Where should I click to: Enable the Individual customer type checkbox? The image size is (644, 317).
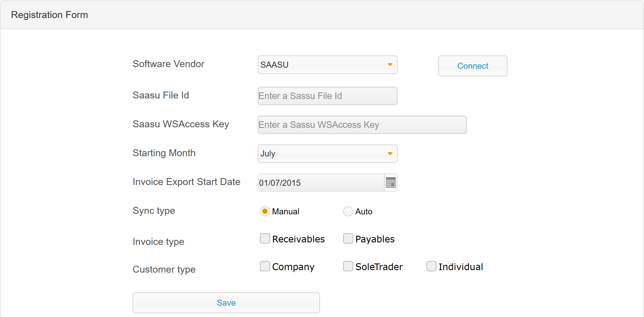431,266
